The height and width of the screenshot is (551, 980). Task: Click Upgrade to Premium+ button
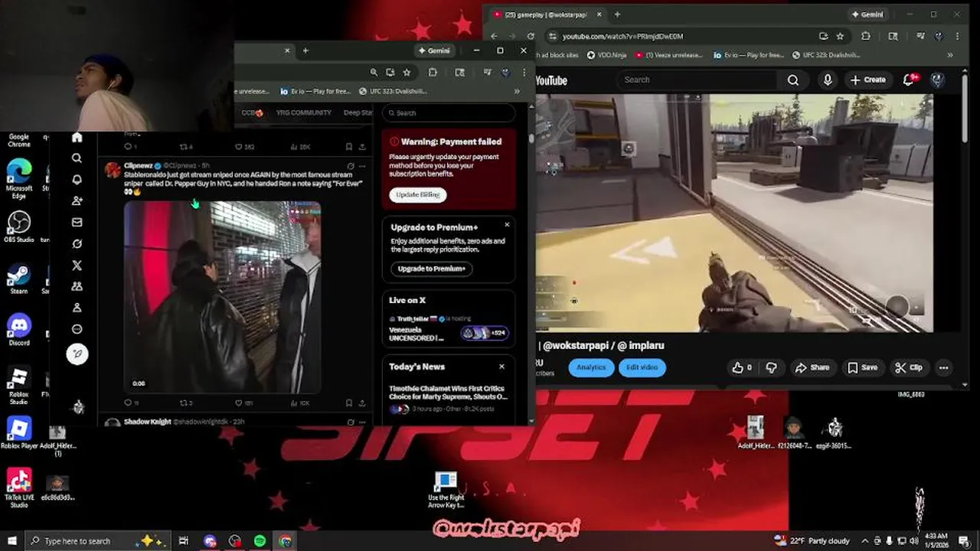[x=432, y=269]
